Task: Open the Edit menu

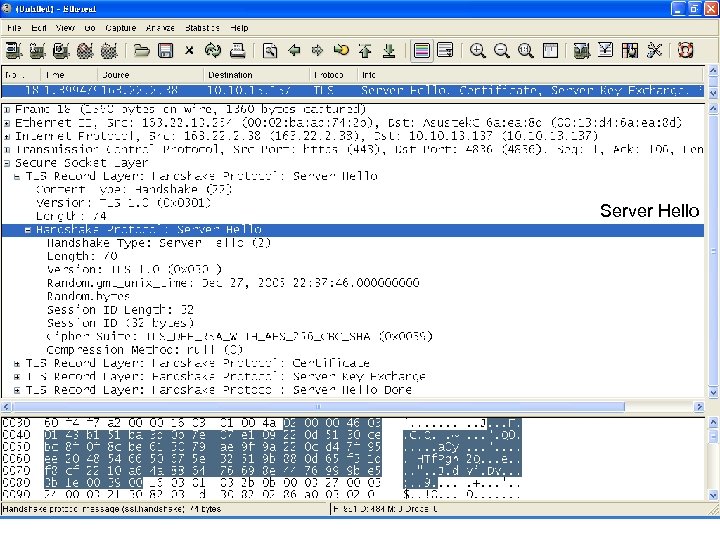Action: point(39,28)
